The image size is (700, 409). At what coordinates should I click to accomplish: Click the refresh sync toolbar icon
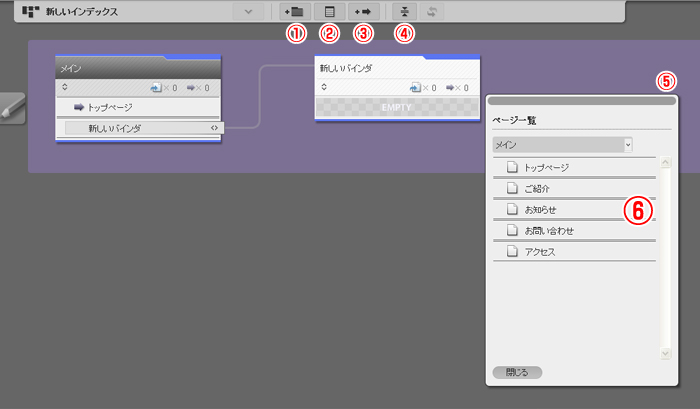coord(432,12)
